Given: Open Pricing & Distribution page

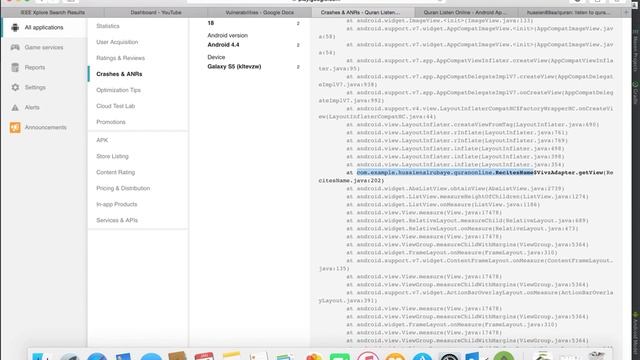Looking at the screenshot, I should pyautogui.click(x=123, y=188).
